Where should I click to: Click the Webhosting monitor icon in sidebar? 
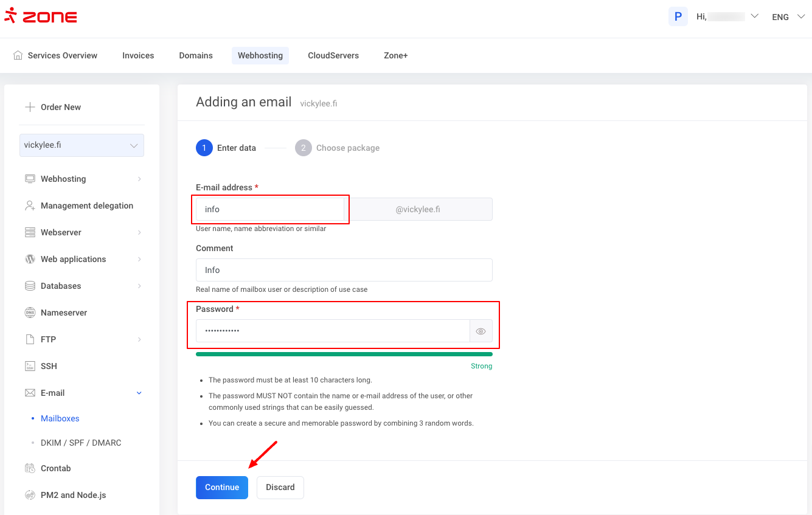point(30,179)
